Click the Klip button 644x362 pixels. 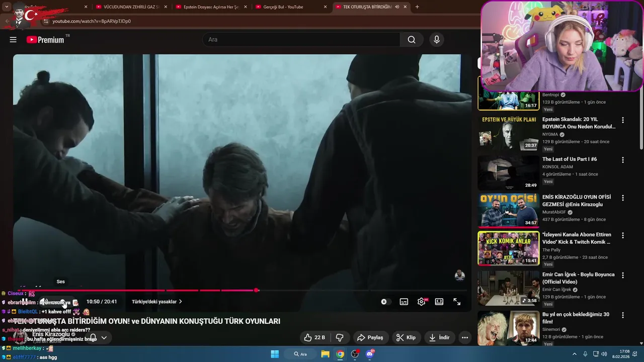point(406,337)
